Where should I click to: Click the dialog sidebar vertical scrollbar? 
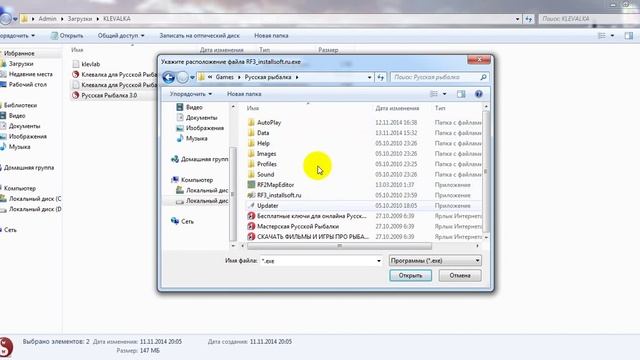tap(233, 194)
